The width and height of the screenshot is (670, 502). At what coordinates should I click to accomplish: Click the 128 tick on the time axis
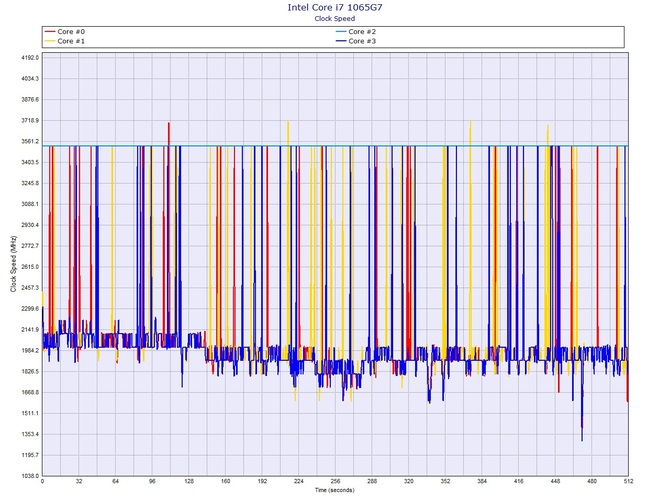pos(189,481)
